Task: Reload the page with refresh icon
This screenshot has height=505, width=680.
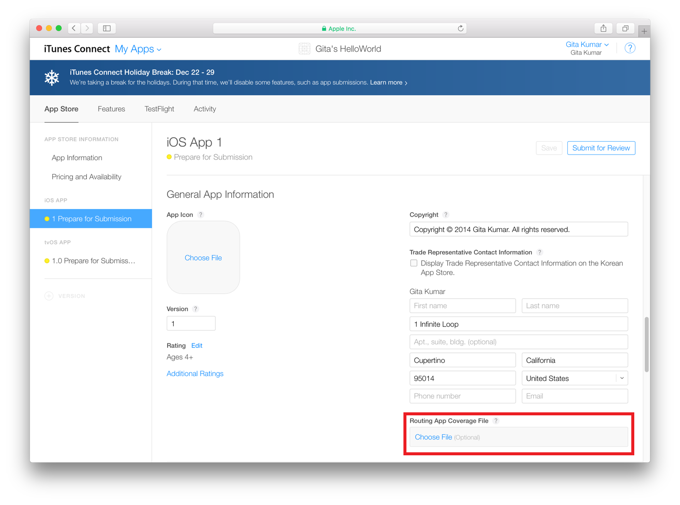Action: pos(460,28)
